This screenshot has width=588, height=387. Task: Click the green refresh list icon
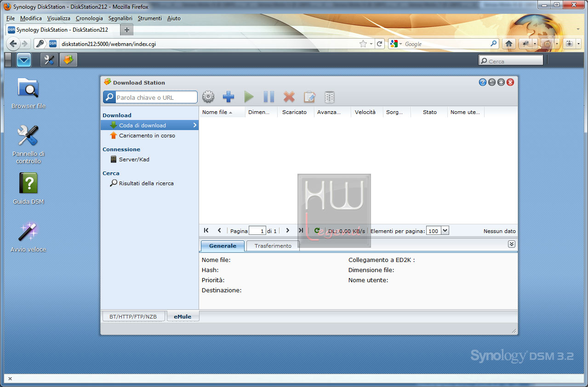317,231
